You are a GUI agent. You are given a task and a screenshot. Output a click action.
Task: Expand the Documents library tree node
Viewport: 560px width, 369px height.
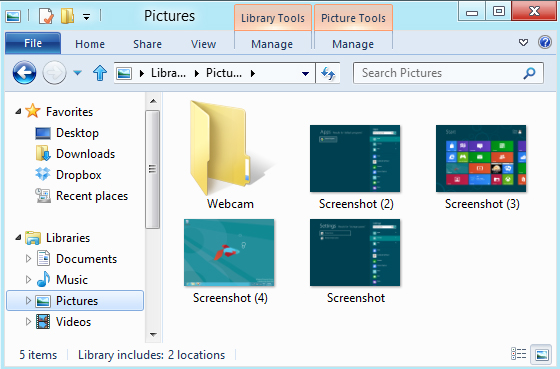coord(29,259)
